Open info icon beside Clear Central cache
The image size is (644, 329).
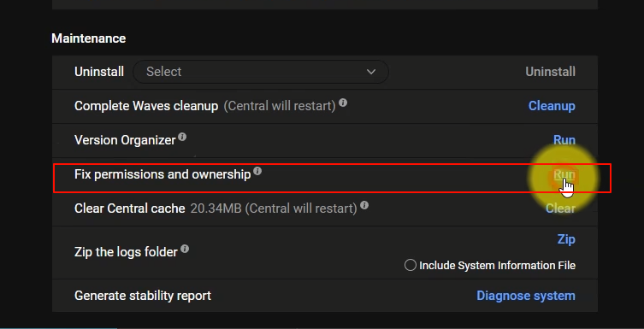[364, 205]
